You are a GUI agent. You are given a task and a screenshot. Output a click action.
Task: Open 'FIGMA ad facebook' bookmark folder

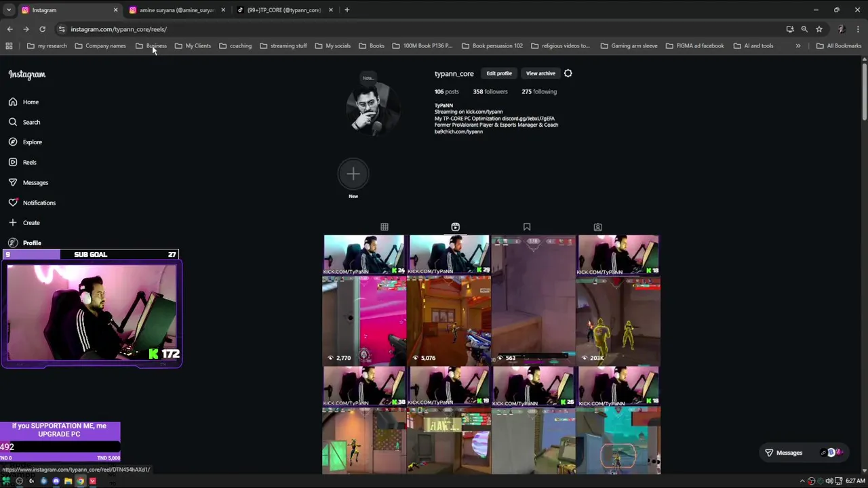click(695, 46)
